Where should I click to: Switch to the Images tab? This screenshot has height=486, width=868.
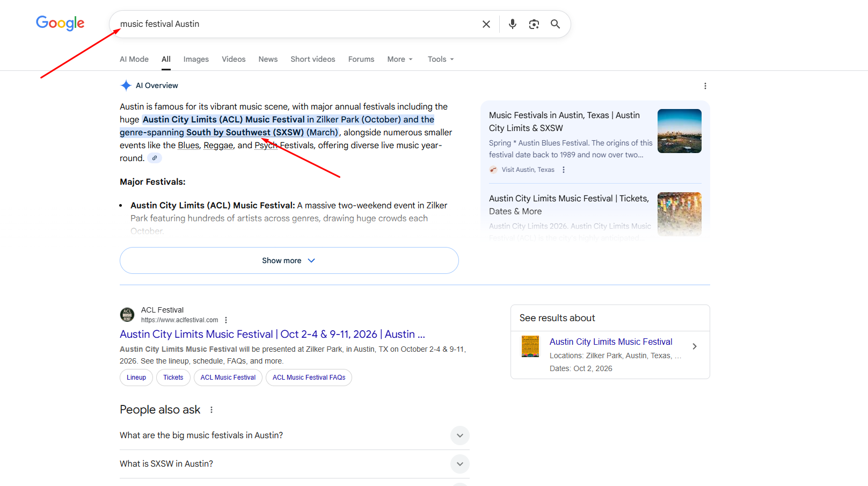(x=196, y=59)
